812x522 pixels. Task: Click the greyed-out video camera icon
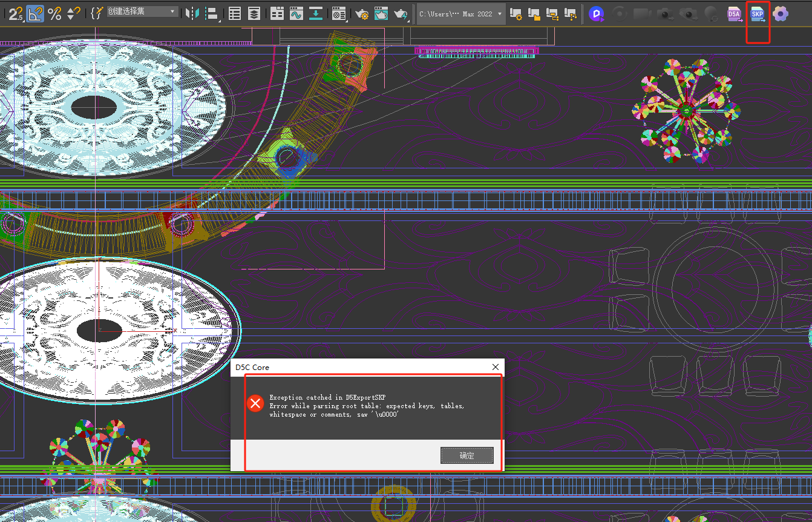pos(643,13)
